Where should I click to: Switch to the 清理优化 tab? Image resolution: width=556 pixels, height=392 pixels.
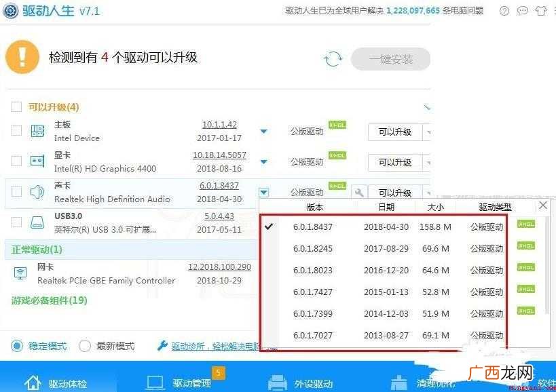coord(423,383)
